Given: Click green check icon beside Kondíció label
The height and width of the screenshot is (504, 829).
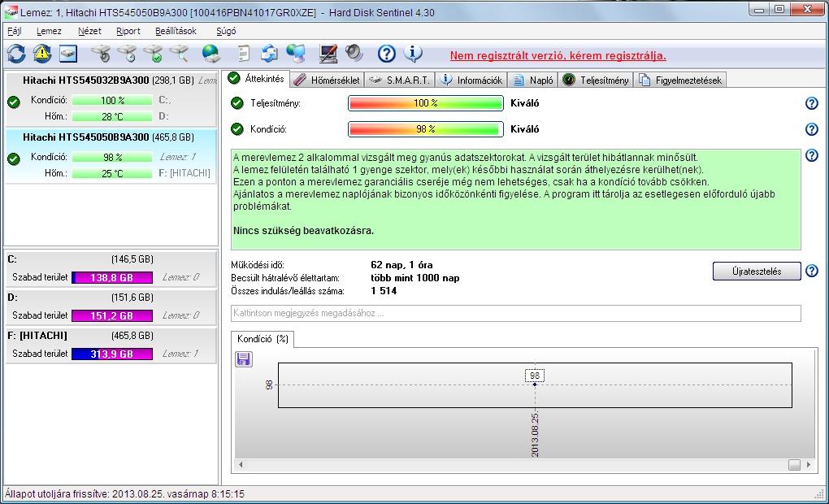Looking at the screenshot, I should [x=237, y=129].
